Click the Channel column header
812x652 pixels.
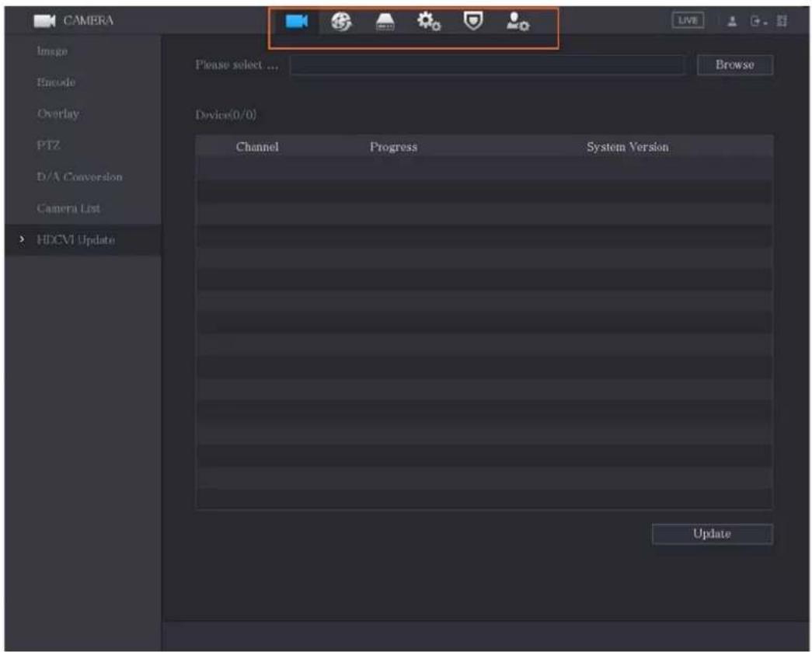tap(257, 147)
